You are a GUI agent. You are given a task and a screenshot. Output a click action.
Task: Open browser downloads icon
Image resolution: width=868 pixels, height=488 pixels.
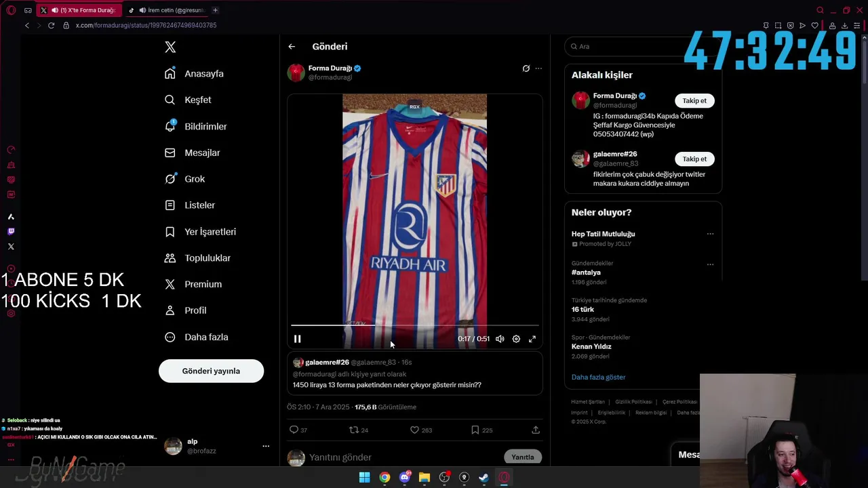click(x=844, y=26)
